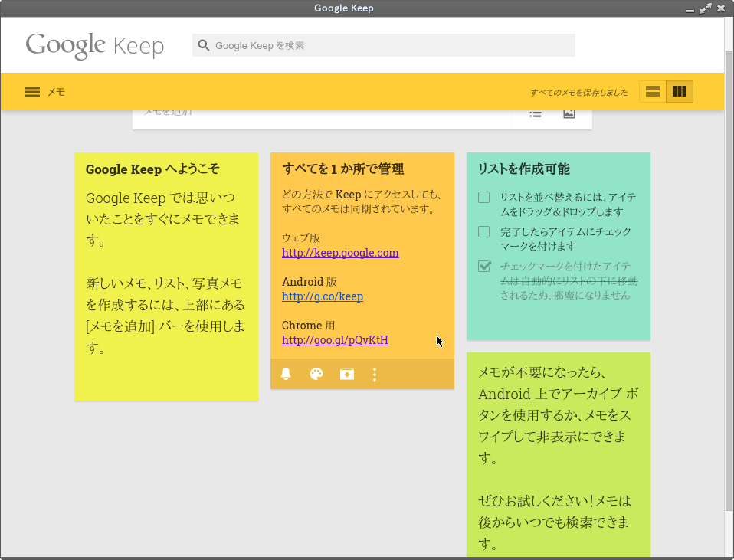Click the search magnifier icon
This screenshot has height=560, width=734.
coord(203,45)
